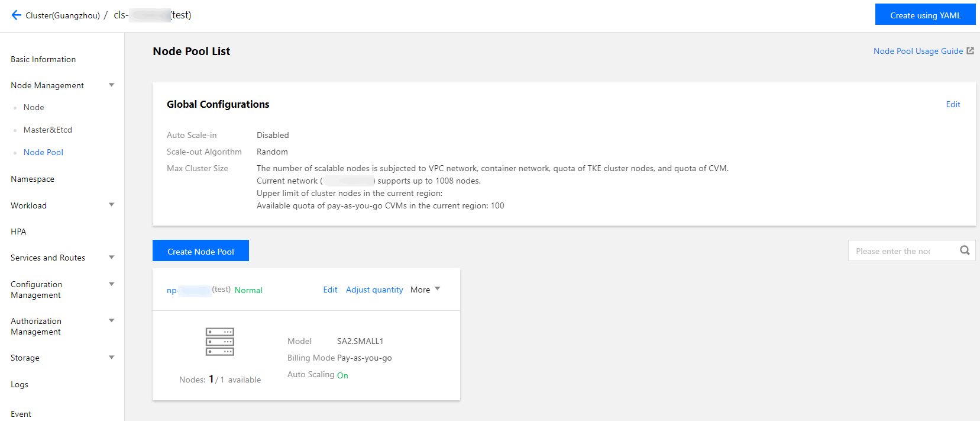Select Master&Etcd in sidebar
Screen dimensions: 980x421
[48, 130]
